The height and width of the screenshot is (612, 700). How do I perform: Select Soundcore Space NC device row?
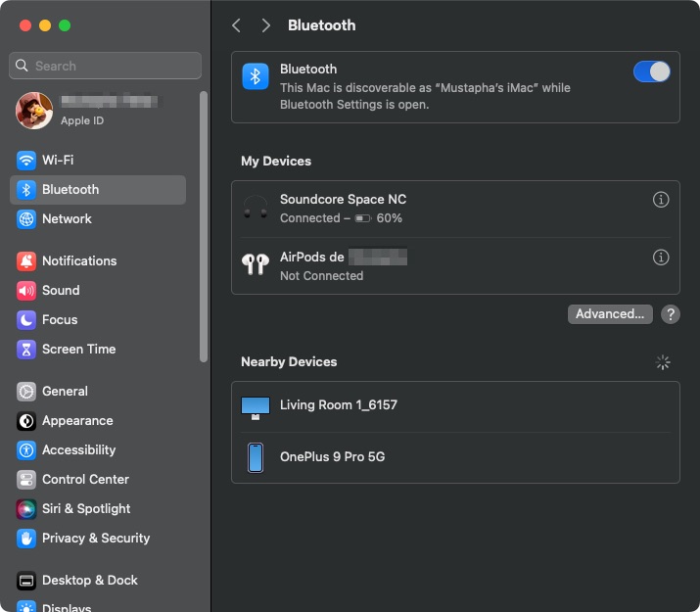click(x=455, y=209)
